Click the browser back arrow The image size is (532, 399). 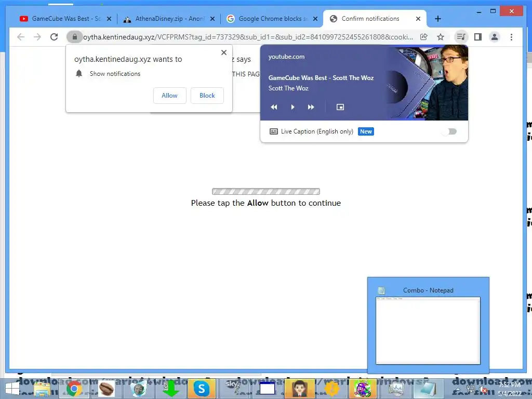click(21, 37)
